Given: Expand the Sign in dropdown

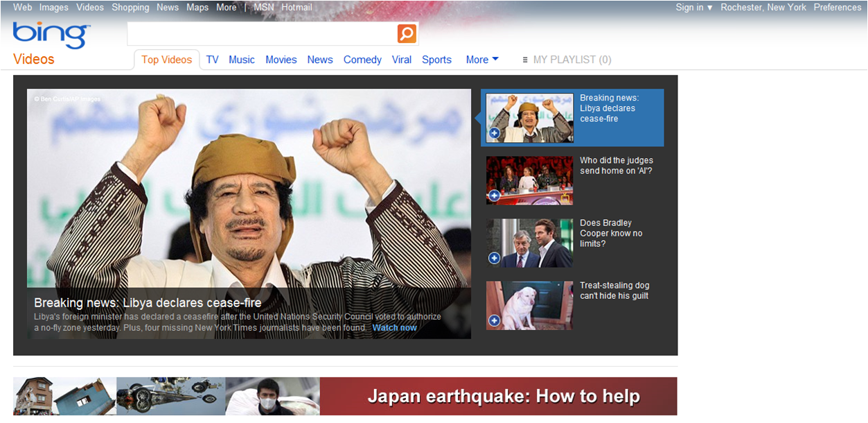Looking at the screenshot, I should point(693,7).
